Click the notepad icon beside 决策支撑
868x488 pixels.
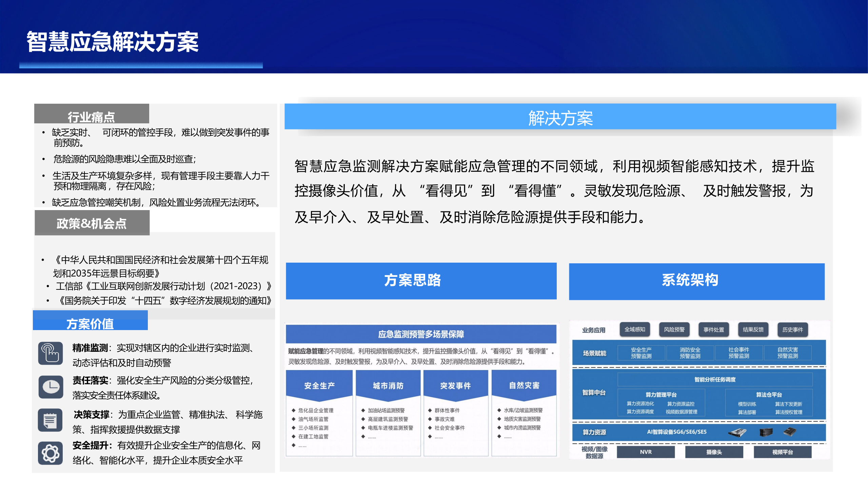pos(51,420)
